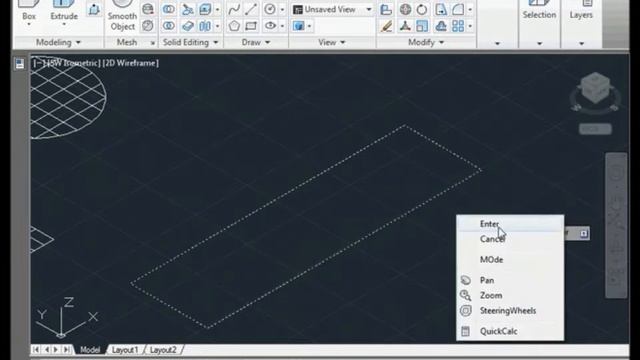The height and width of the screenshot is (360, 640).
Task: Select the Spline draw tool
Action: [x=234, y=9]
